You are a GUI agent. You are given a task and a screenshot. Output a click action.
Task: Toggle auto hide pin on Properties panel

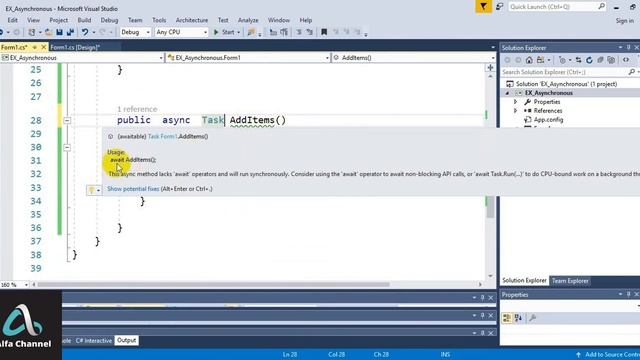(628, 294)
